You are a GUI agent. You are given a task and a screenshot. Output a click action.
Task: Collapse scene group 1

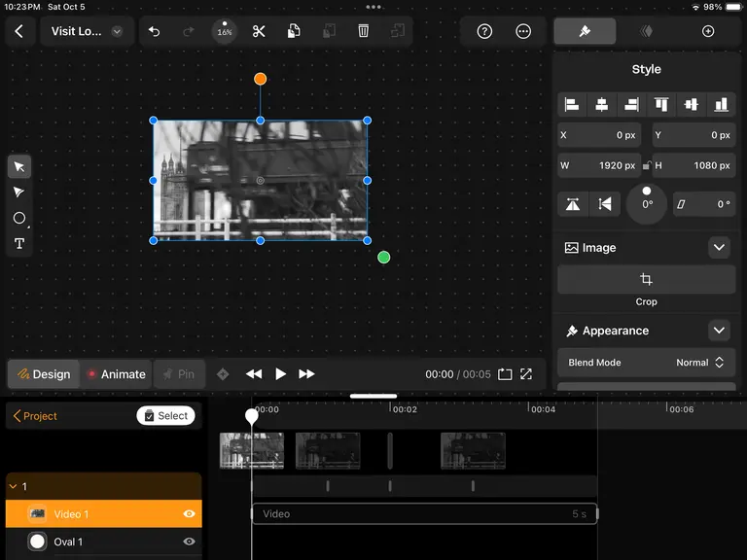point(14,487)
